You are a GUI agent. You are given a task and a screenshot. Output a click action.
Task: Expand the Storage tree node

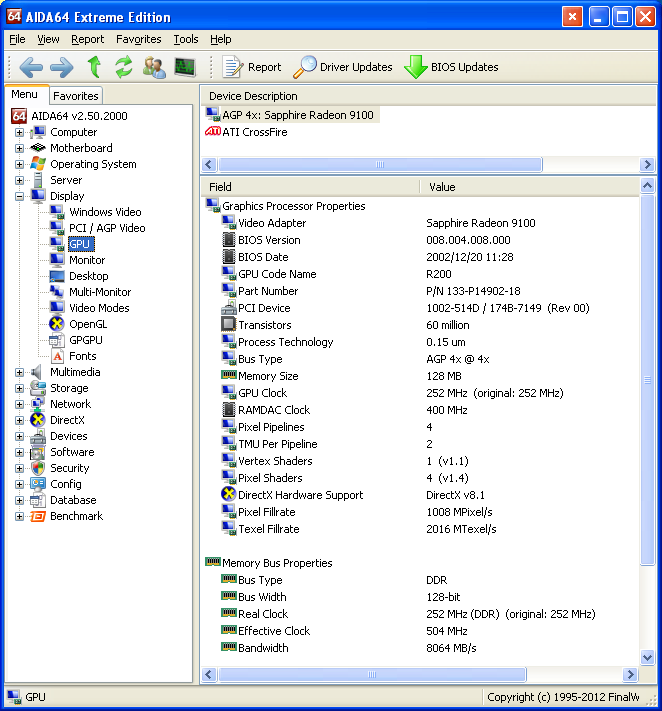click(x=19, y=389)
